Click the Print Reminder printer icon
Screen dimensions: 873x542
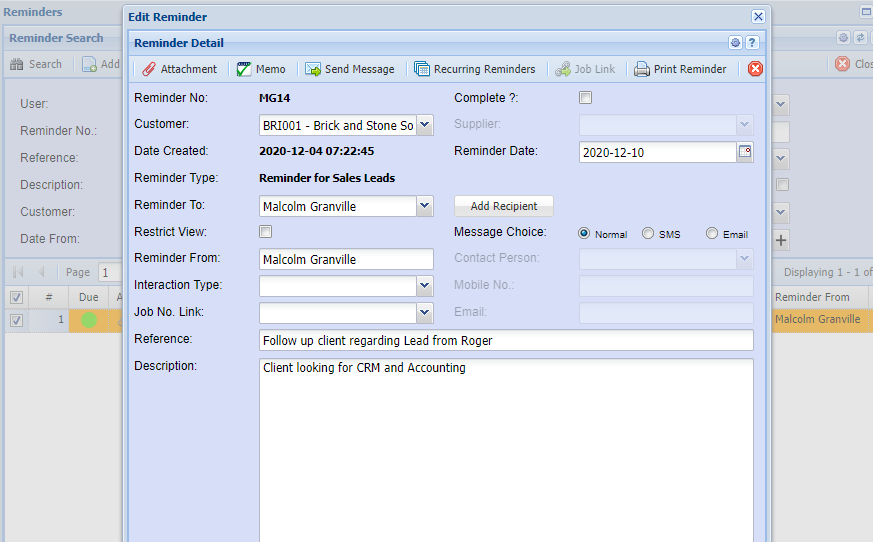click(x=642, y=69)
